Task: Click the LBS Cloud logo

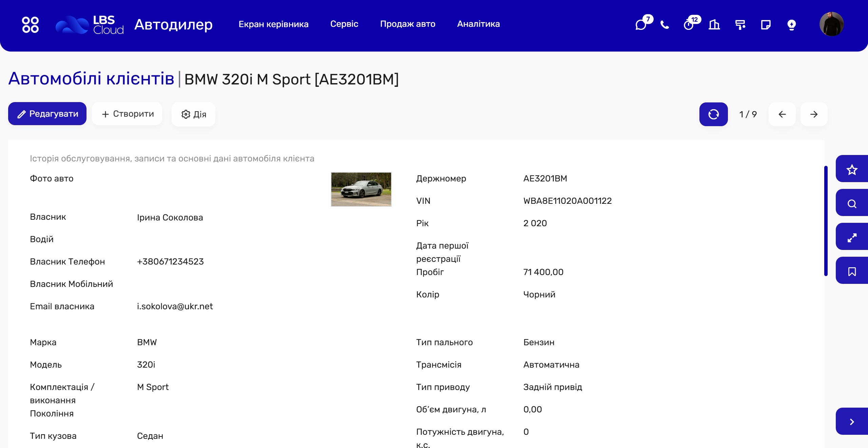Action: (x=90, y=24)
